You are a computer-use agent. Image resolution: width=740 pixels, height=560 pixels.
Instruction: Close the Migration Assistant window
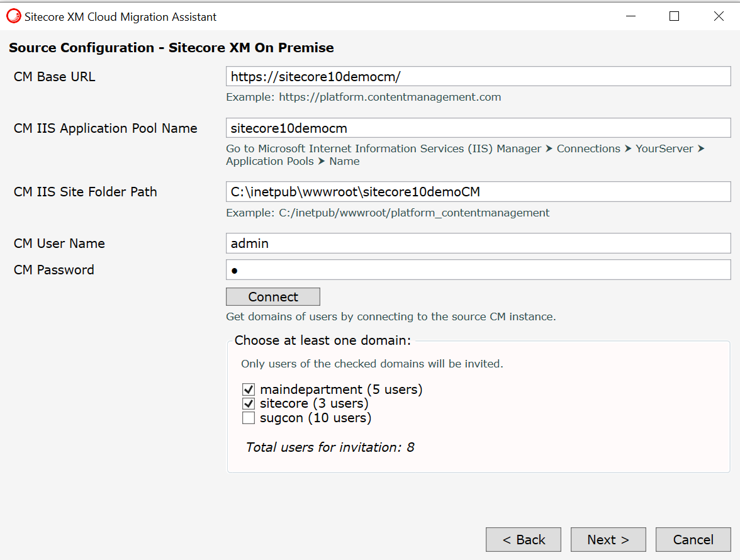coord(719,17)
